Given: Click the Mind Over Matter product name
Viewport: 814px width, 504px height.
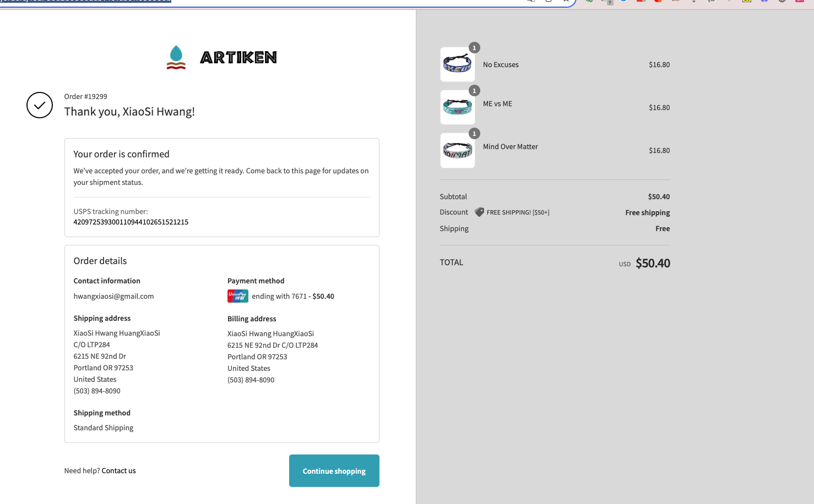Looking at the screenshot, I should [x=510, y=146].
